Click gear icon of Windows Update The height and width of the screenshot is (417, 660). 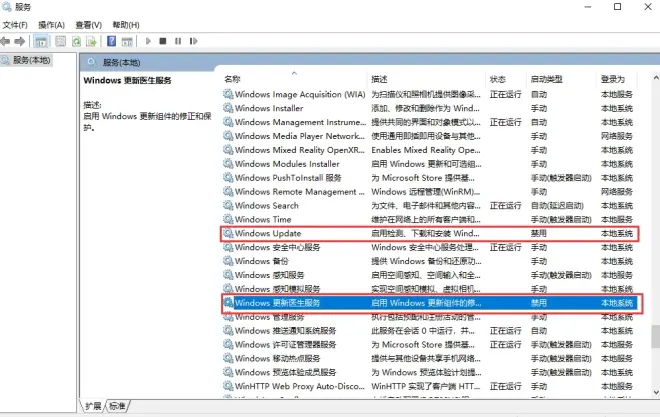pyautogui.click(x=228, y=233)
